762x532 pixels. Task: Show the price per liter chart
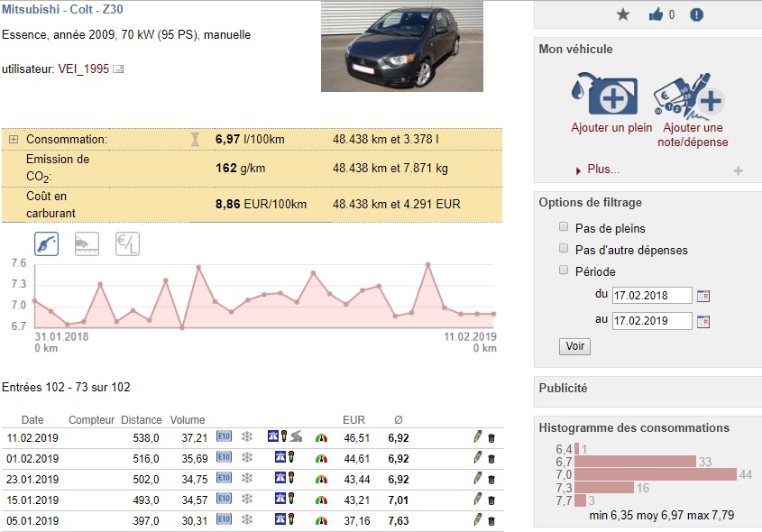point(127,243)
